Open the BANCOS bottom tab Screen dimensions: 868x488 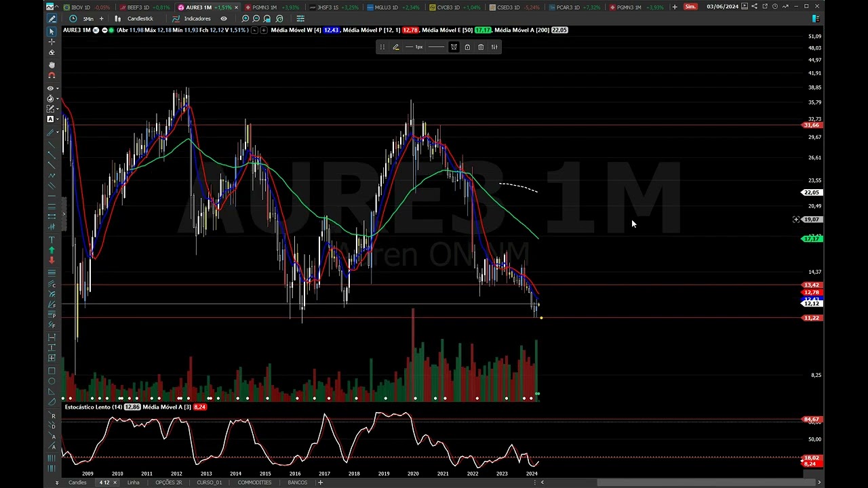(298, 483)
